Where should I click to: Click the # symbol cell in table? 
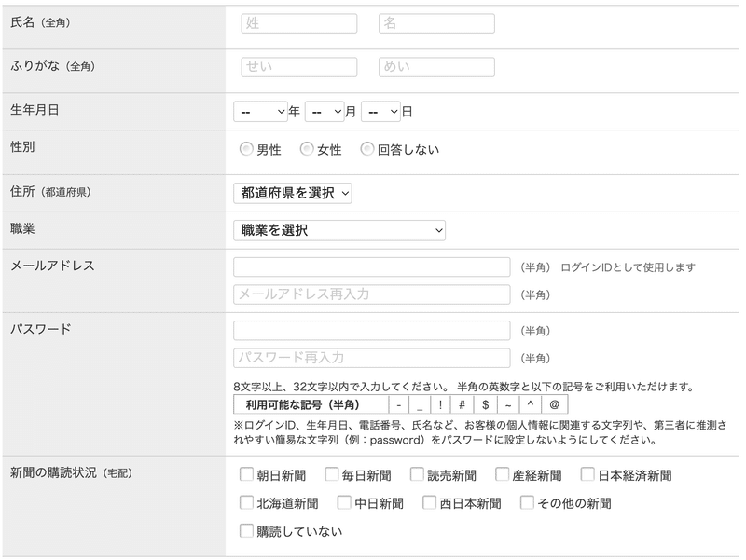tap(462, 405)
